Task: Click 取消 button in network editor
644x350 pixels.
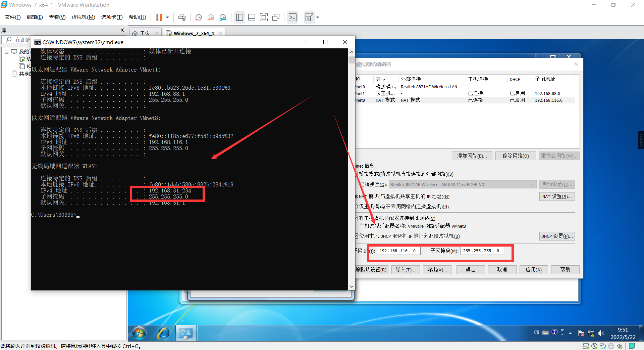Action: [x=502, y=270]
